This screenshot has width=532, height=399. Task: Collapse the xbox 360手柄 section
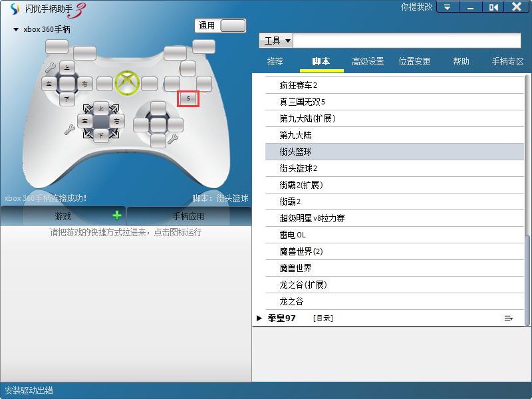click(x=15, y=29)
